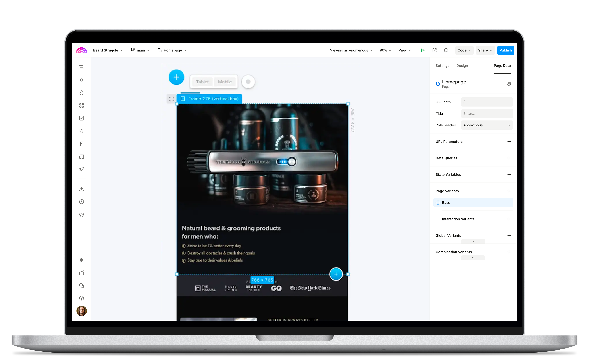This screenshot has width=589, height=364.
Task: Open preview in new window icon
Action: point(434,50)
